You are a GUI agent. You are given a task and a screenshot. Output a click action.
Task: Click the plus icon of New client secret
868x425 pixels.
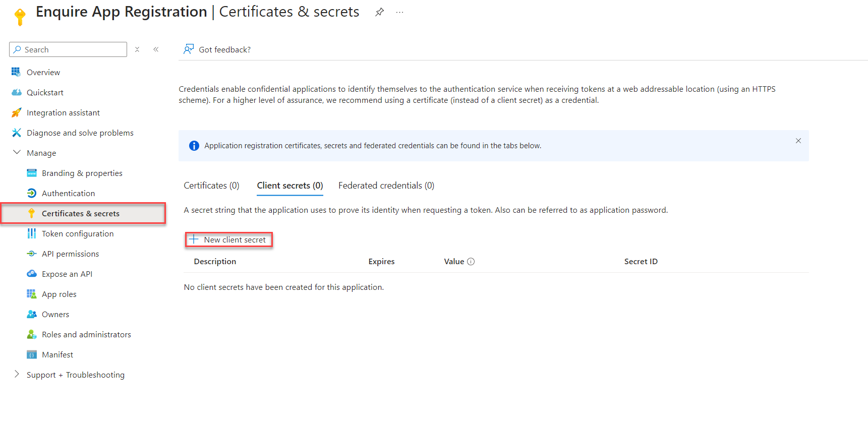[x=194, y=239]
